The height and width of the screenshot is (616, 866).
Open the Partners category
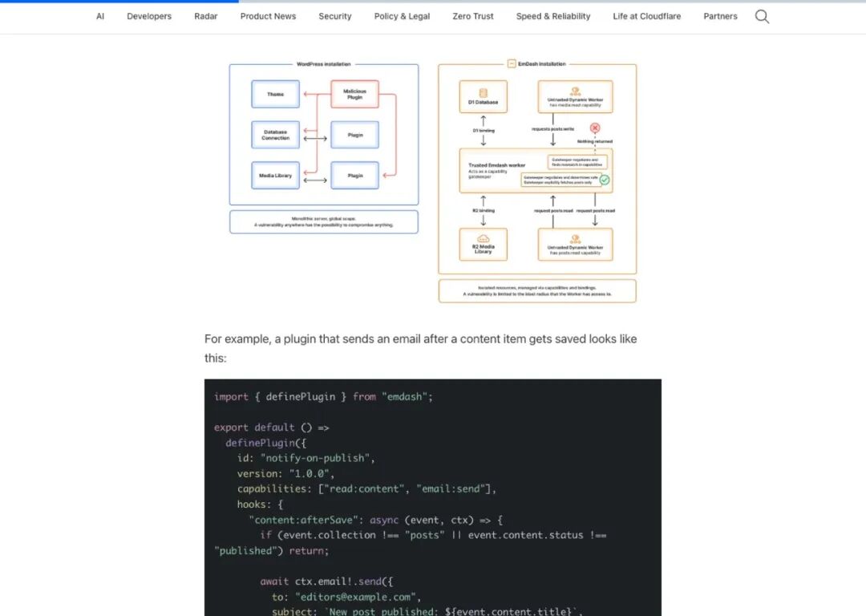[x=720, y=17]
